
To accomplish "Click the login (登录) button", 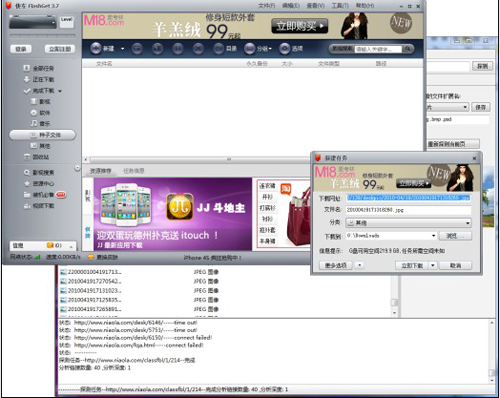I will pos(21,49).
